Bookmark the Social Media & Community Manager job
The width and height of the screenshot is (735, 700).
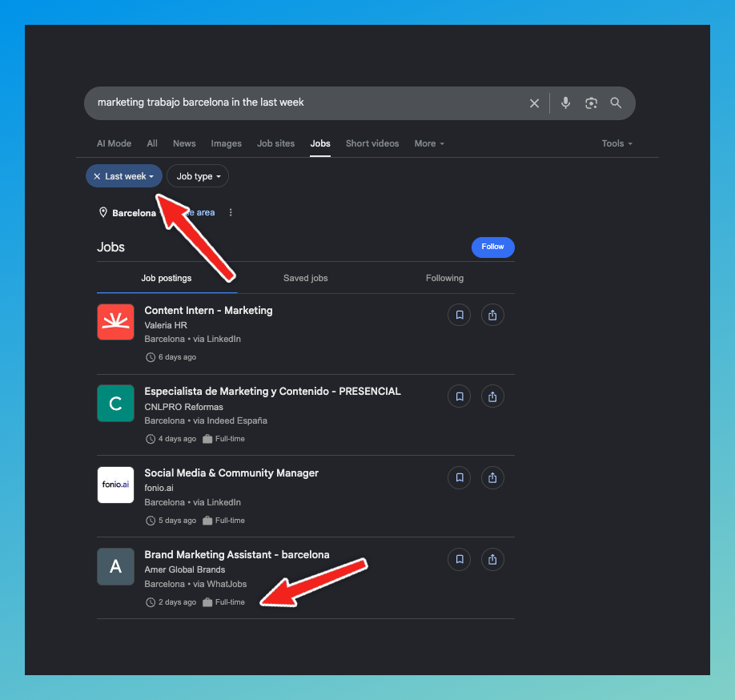460,478
